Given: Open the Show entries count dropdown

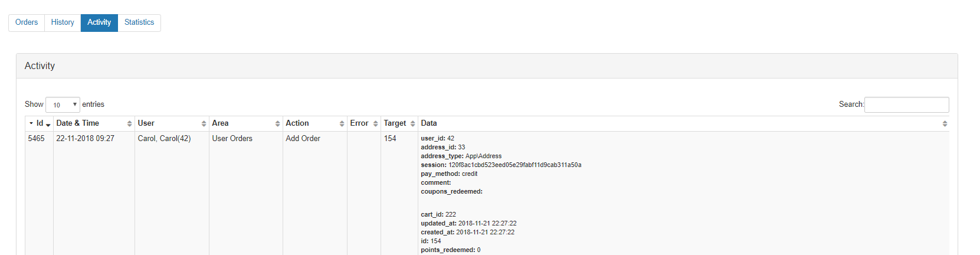Looking at the screenshot, I should [x=63, y=104].
